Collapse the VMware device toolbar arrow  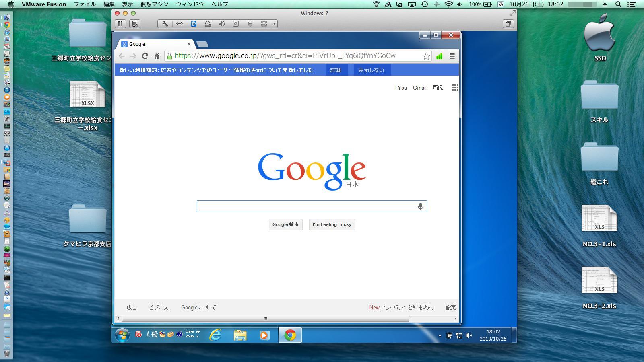point(275,24)
